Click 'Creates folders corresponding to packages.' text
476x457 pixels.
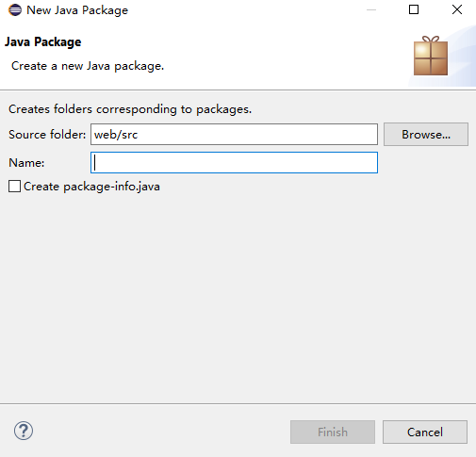[130, 109]
